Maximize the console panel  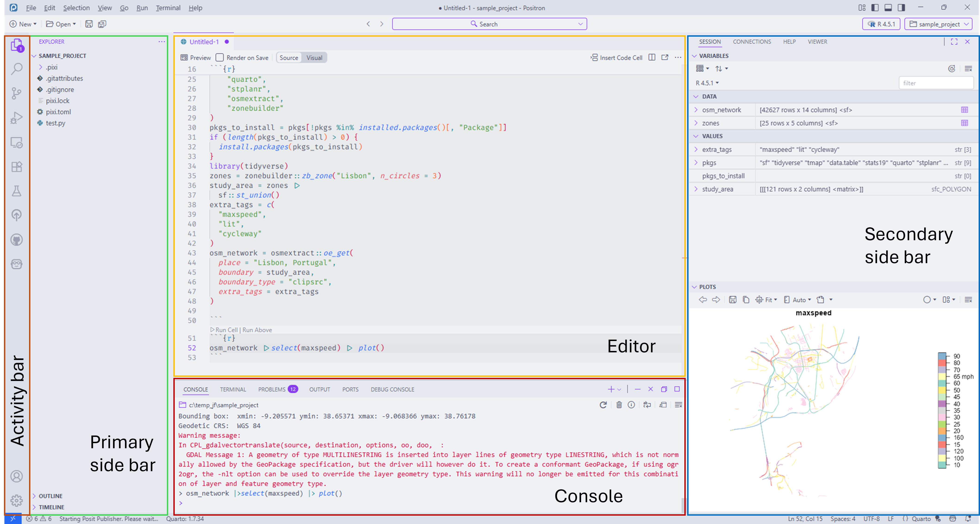(677, 389)
